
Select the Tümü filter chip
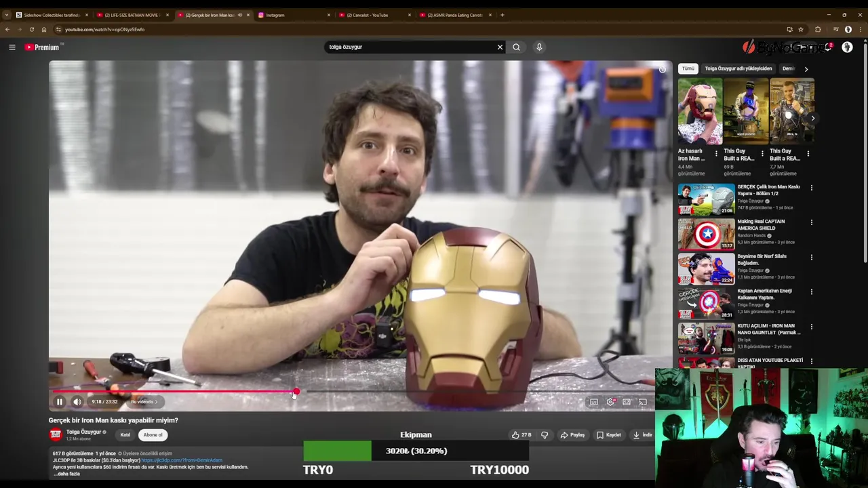pyautogui.click(x=688, y=68)
